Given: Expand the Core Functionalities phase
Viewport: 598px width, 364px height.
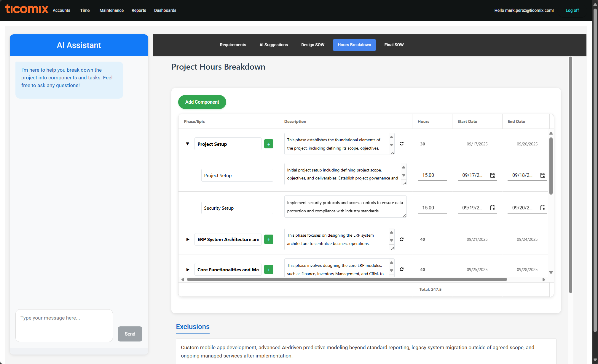Looking at the screenshot, I should tap(187, 270).
